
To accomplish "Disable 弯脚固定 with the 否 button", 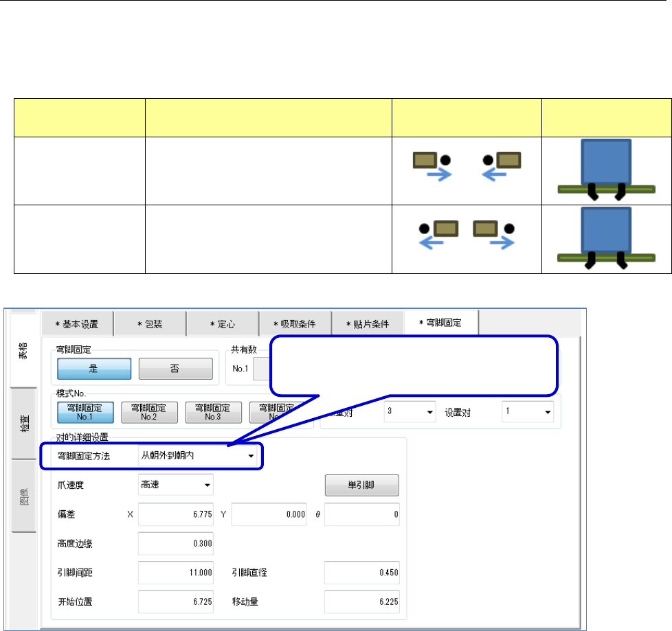I will coord(175,369).
